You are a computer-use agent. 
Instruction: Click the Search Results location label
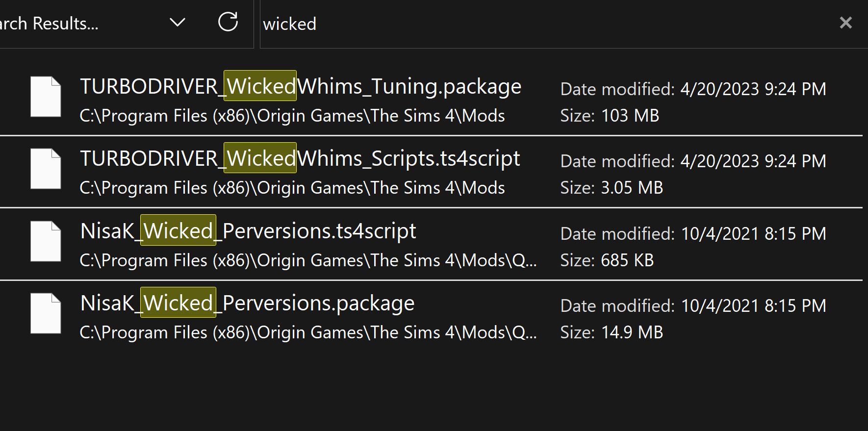(x=49, y=23)
